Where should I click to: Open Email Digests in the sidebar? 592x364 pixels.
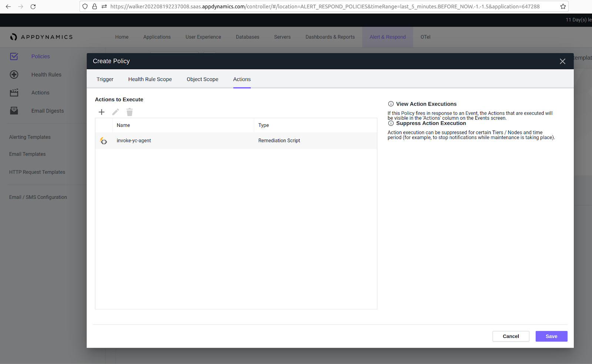47,111
